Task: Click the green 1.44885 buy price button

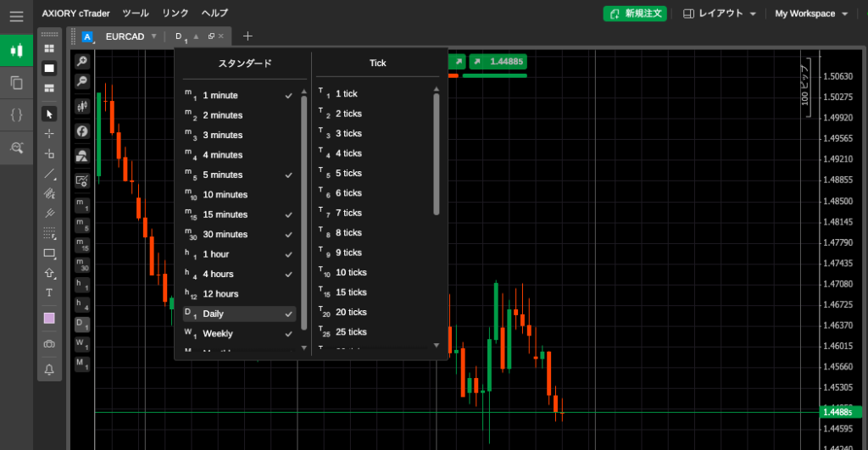Action: pyautogui.click(x=497, y=61)
